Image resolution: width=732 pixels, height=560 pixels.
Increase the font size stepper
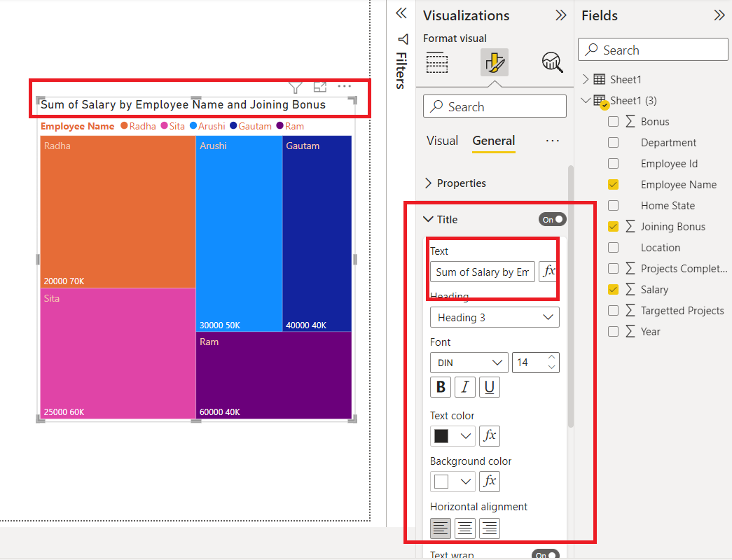tap(552, 357)
